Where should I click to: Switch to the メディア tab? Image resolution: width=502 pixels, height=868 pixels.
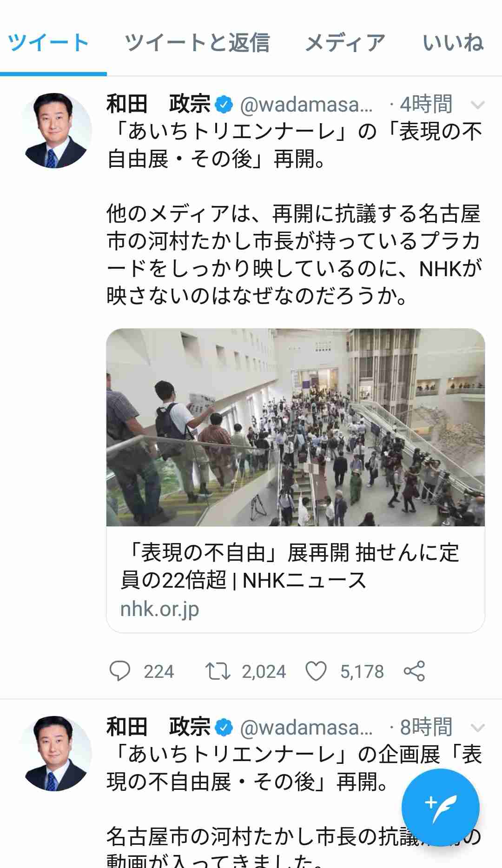pos(345,43)
